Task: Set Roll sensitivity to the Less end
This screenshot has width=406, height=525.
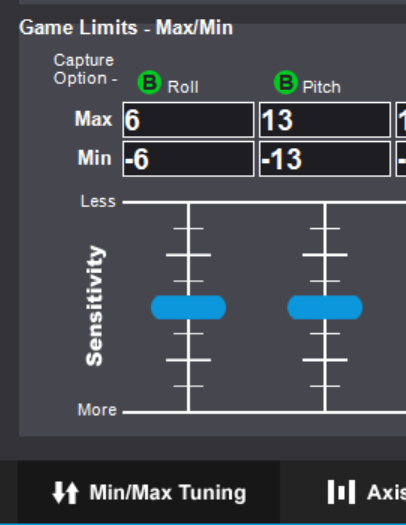Action: pos(188,204)
